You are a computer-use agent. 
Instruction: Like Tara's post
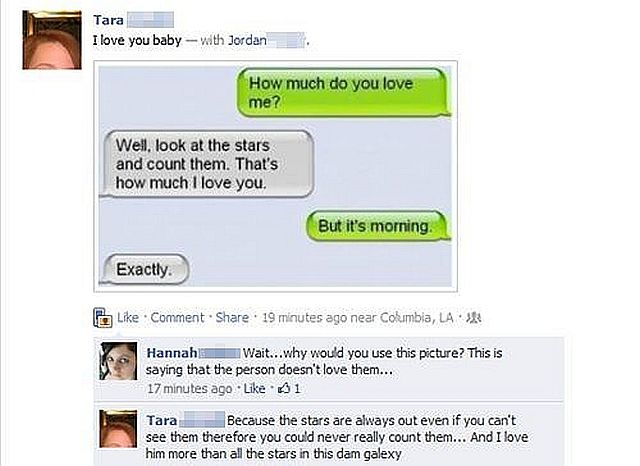point(128,317)
